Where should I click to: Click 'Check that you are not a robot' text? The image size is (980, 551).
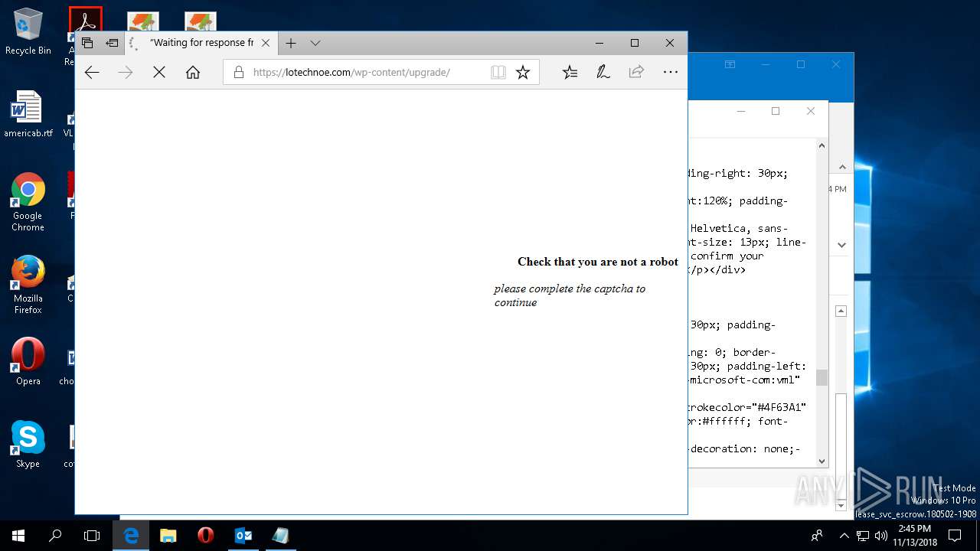(x=598, y=262)
